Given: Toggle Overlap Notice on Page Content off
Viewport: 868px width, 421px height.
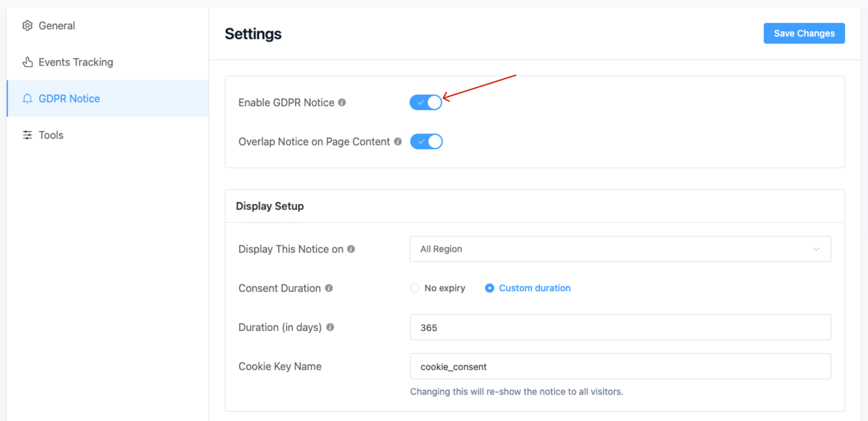Looking at the screenshot, I should pyautogui.click(x=427, y=141).
